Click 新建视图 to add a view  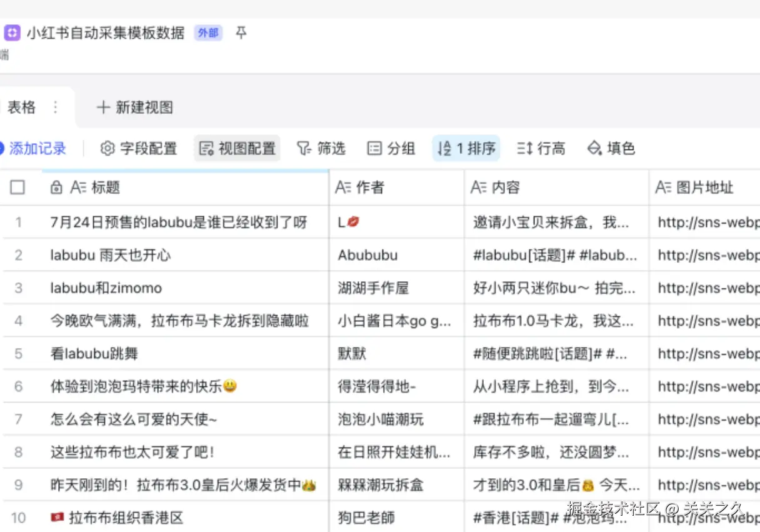coord(135,108)
